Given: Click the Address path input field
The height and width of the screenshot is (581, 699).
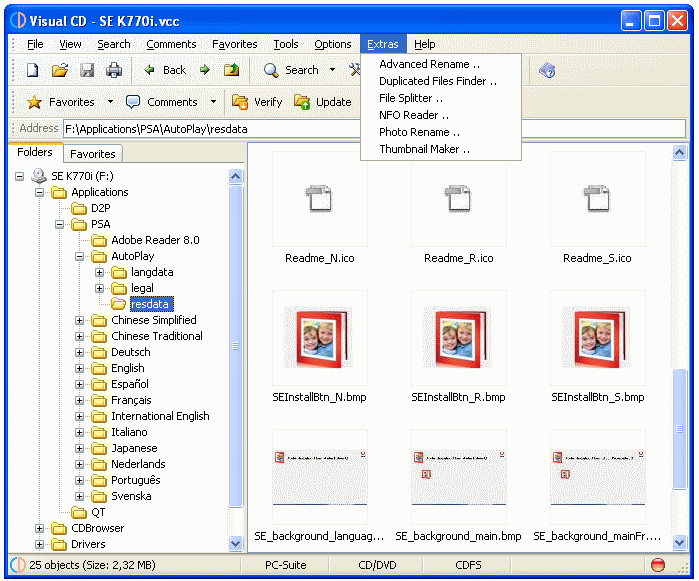Looking at the screenshot, I should [370, 129].
